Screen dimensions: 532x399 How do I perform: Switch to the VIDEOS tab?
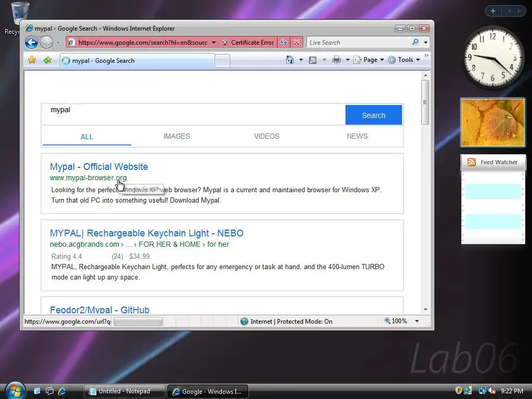point(267,137)
